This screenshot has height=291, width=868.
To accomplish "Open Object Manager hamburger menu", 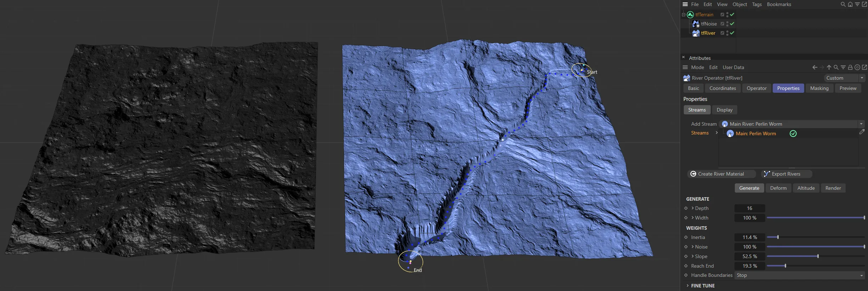I will [685, 4].
